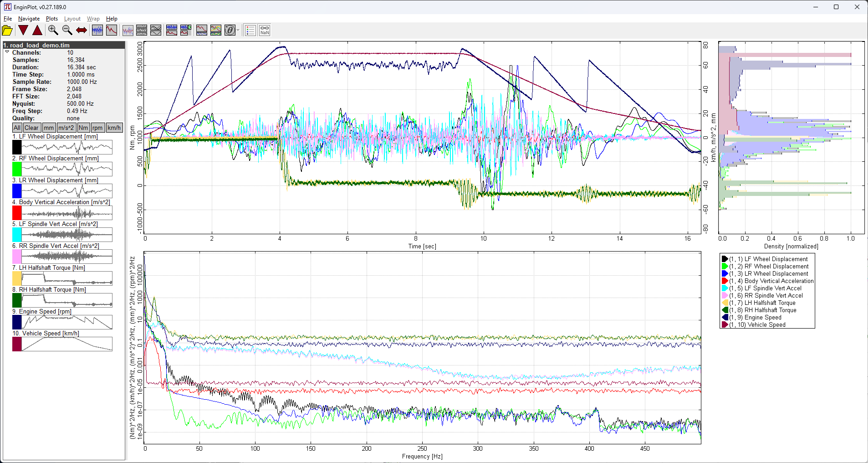Select channels with rpm unit button
Viewport: 868px width, 463px height.
pos(97,128)
